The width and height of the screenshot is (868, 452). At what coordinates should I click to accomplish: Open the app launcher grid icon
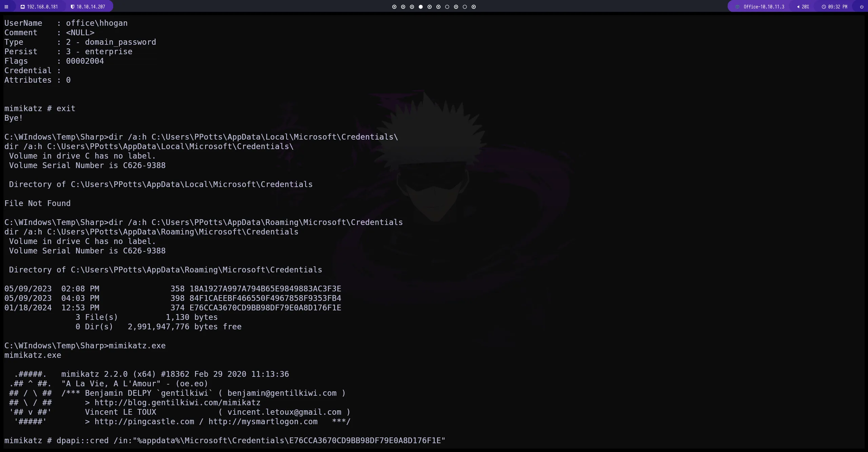pyautogui.click(x=6, y=7)
